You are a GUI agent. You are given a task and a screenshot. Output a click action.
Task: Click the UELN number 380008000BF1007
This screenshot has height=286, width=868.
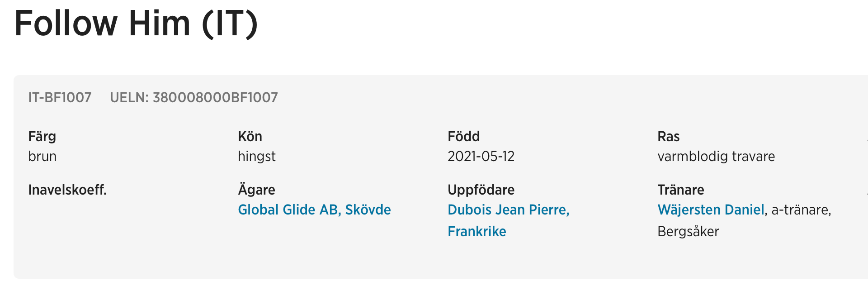[x=215, y=98]
